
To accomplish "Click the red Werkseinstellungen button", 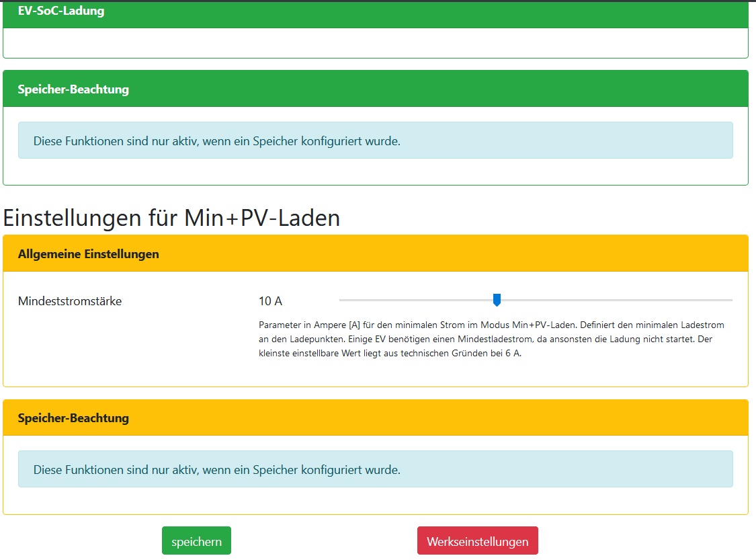I will click(477, 541).
